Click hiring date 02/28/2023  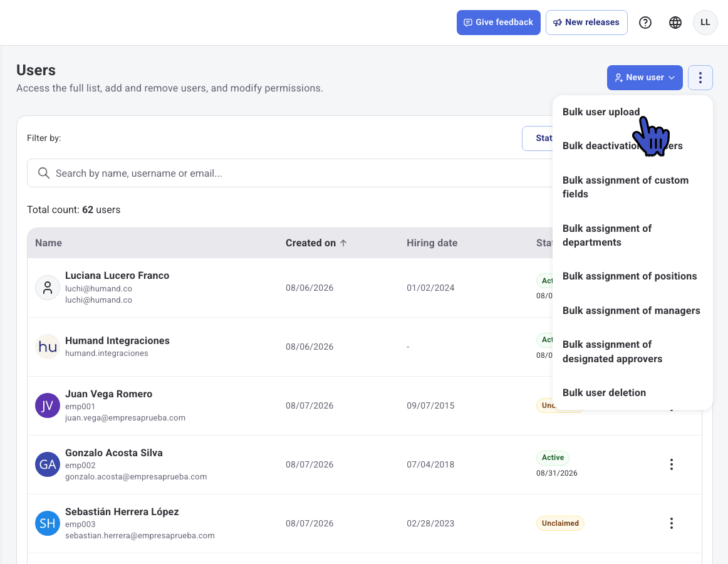[x=430, y=523]
